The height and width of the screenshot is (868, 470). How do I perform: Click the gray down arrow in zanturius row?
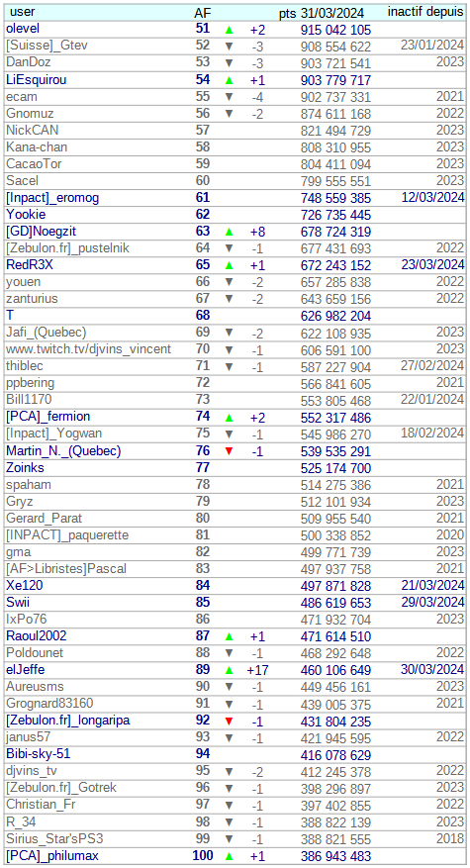tap(230, 300)
